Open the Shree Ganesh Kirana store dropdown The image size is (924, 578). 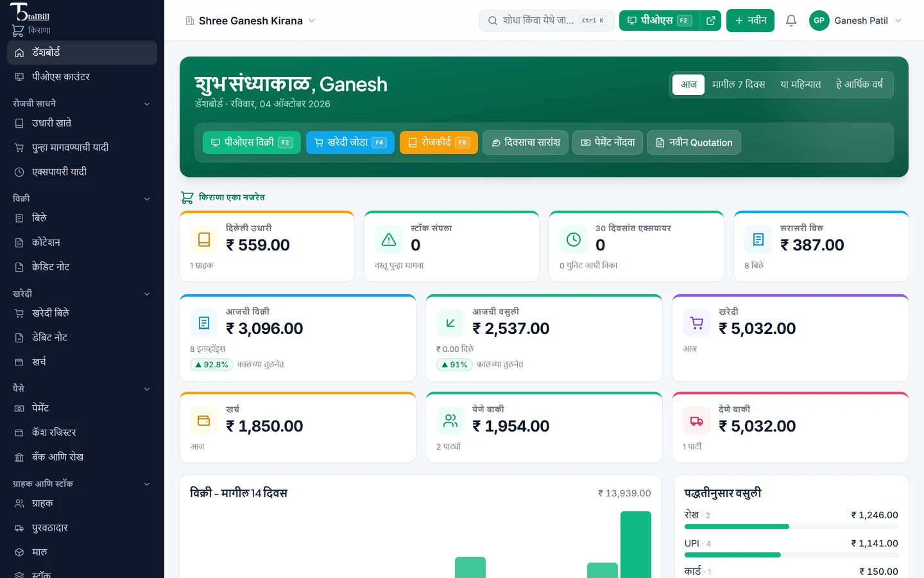(x=251, y=21)
